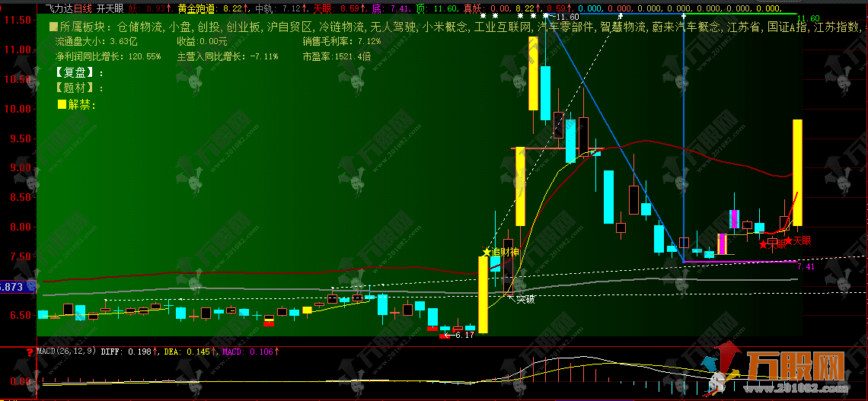Screen dimensions: 868x401
Task: Click the 6.17 low price arrow marker
Action: point(459,335)
